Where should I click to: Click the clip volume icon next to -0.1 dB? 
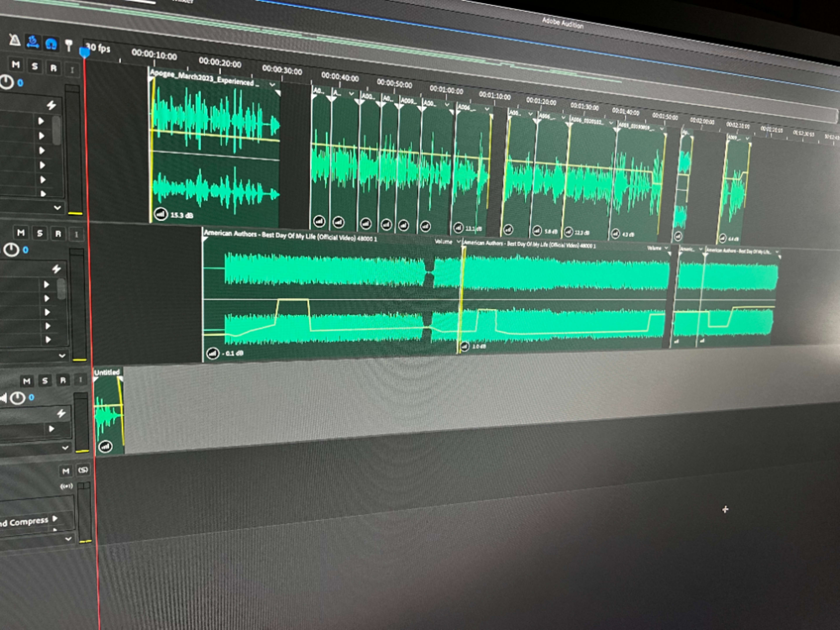[212, 353]
